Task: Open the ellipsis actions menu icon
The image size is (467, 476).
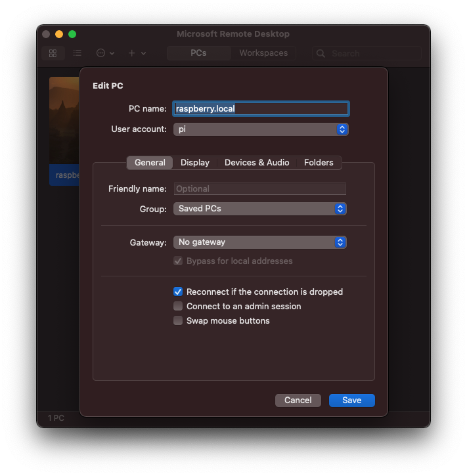Action: [x=101, y=53]
